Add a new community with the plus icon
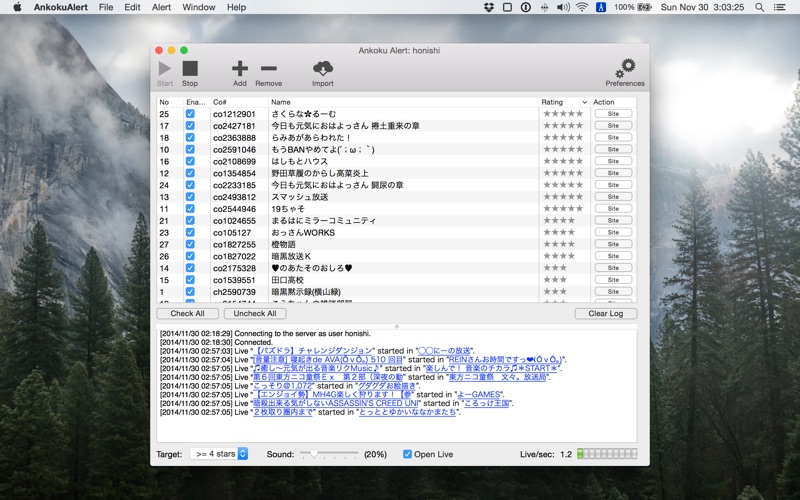 point(240,68)
